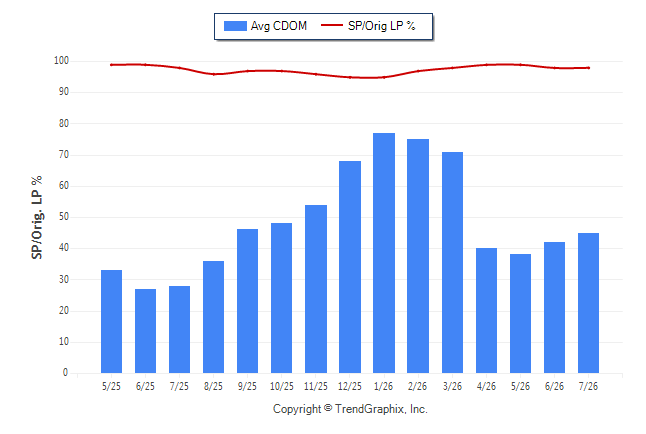Click the 2/26 bar

tap(418, 256)
